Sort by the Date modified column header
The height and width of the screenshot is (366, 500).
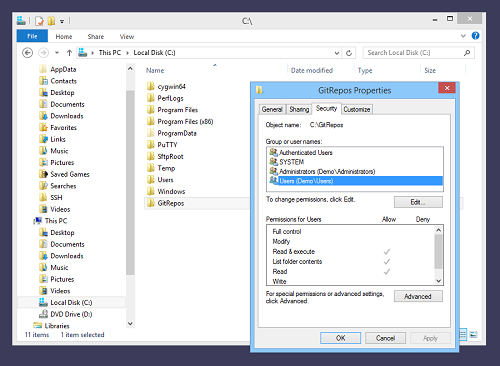coord(312,70)
